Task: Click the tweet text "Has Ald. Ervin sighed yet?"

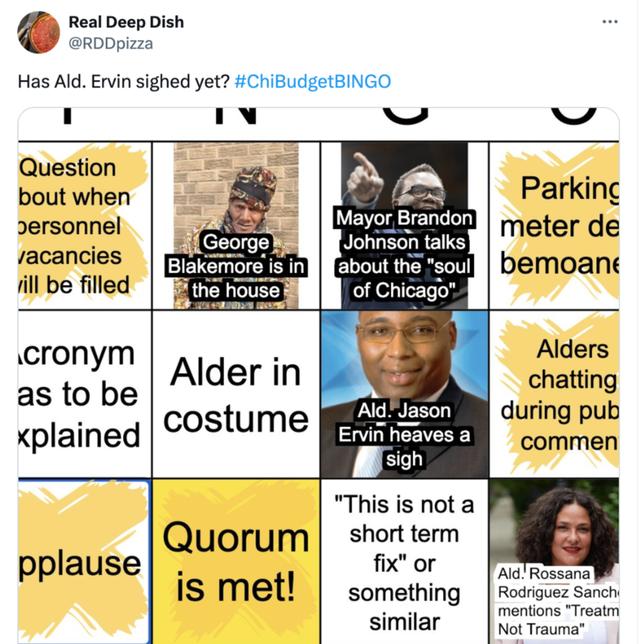Action: pos(124,81)
